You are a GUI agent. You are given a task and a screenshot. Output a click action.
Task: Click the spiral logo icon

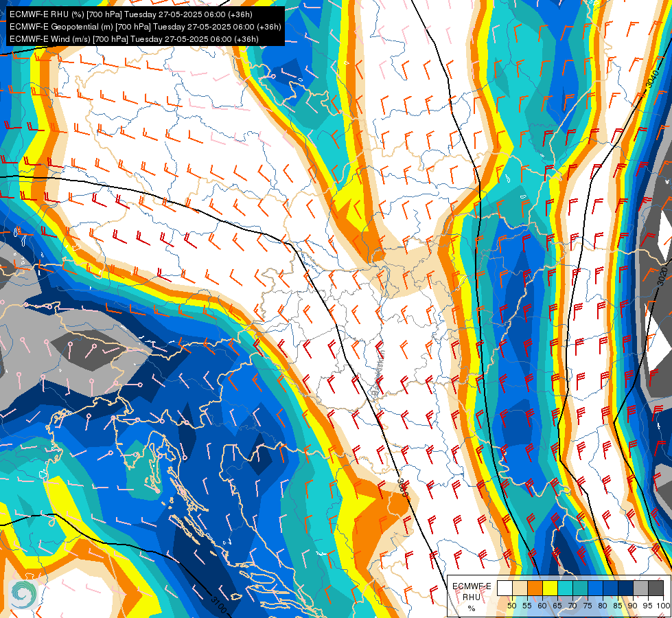click(x=22, y=595)
